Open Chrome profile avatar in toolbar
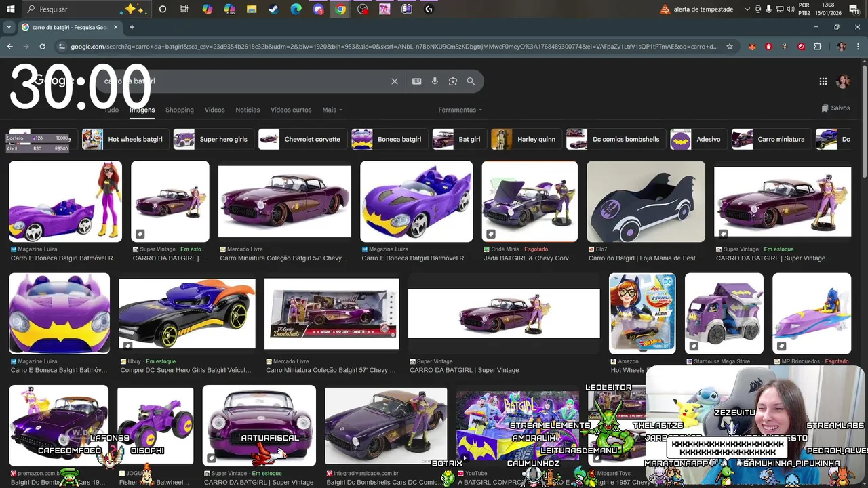The width and height of the screenshot is (868, 488). coord(842,47)
